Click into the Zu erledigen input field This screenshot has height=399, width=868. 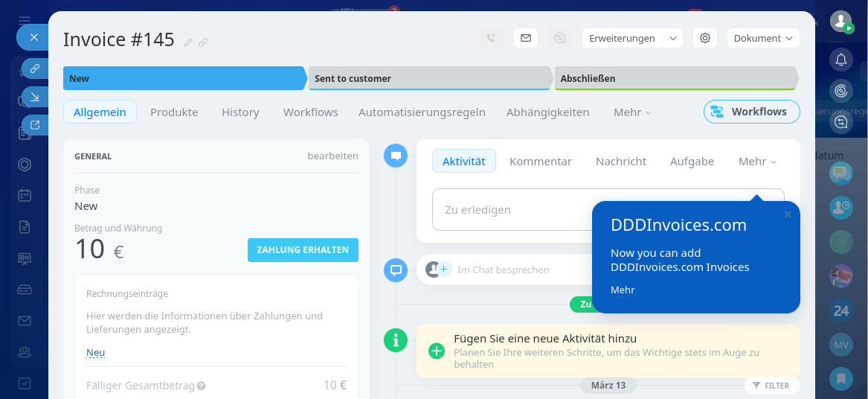coord(513,210)
